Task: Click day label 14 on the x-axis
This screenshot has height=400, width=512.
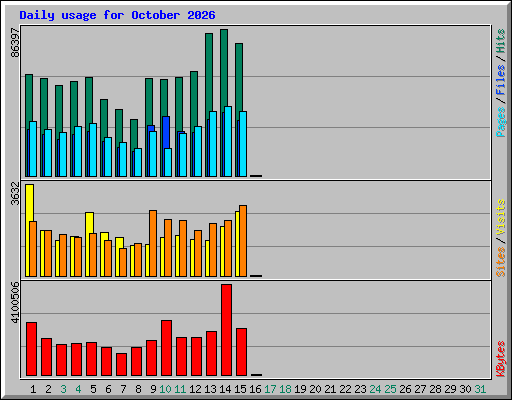Action: tap(225, 389)
